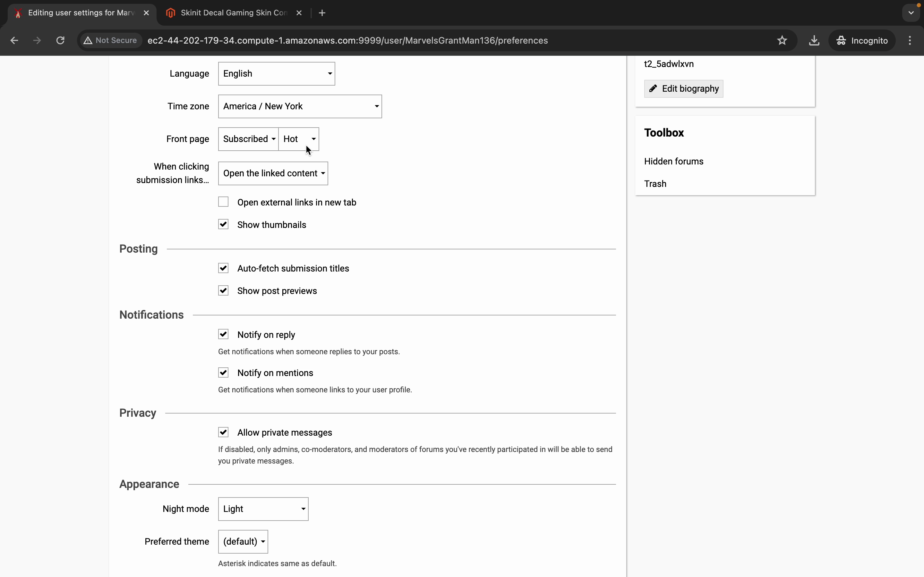Reload the current page
This screenshot has width=924, height=577.
point(60,40)
